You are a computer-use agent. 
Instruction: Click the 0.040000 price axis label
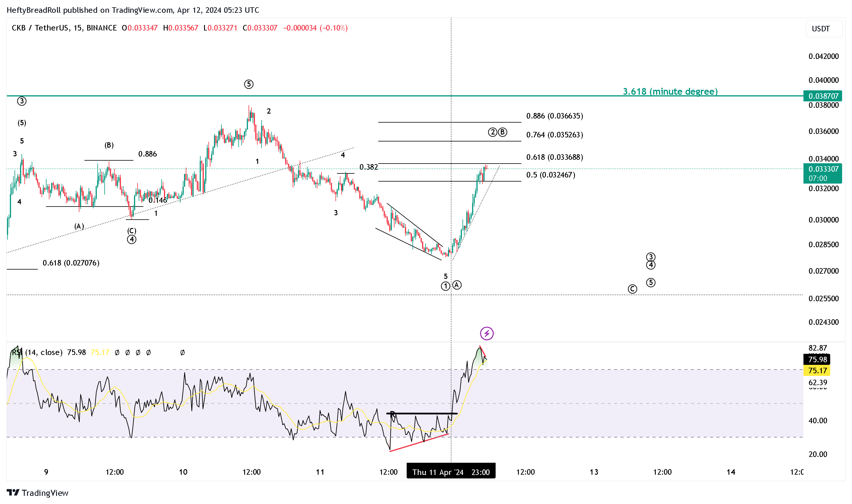tap(824, 80)
